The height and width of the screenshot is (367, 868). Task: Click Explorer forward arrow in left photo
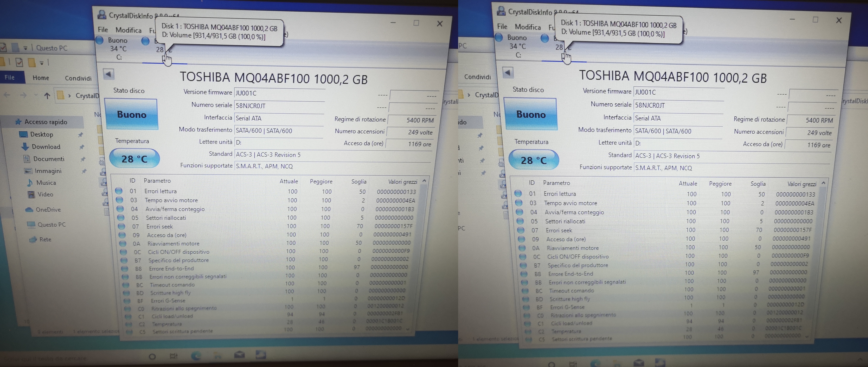23,95
